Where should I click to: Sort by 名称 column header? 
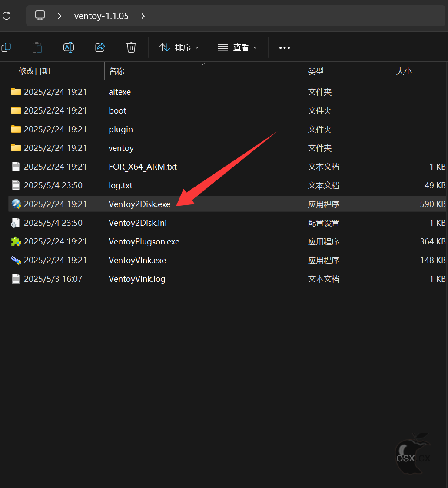[x=116, y=71]
